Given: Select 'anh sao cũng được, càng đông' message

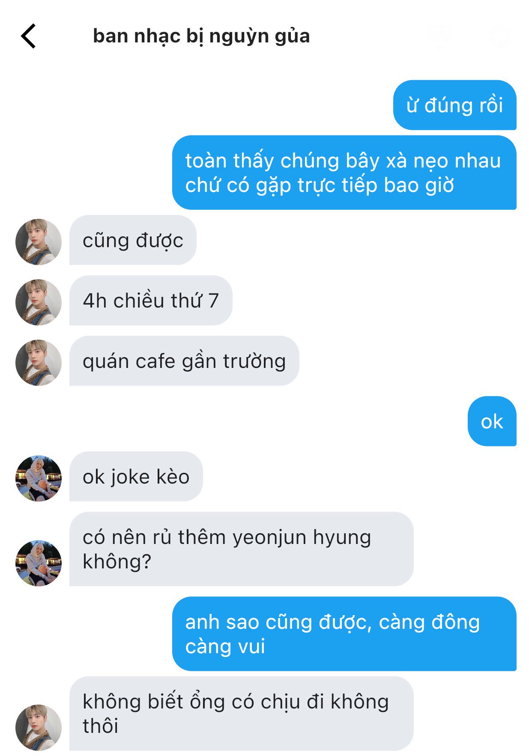Looking at the screenshot, I should (x=344, y=634).
